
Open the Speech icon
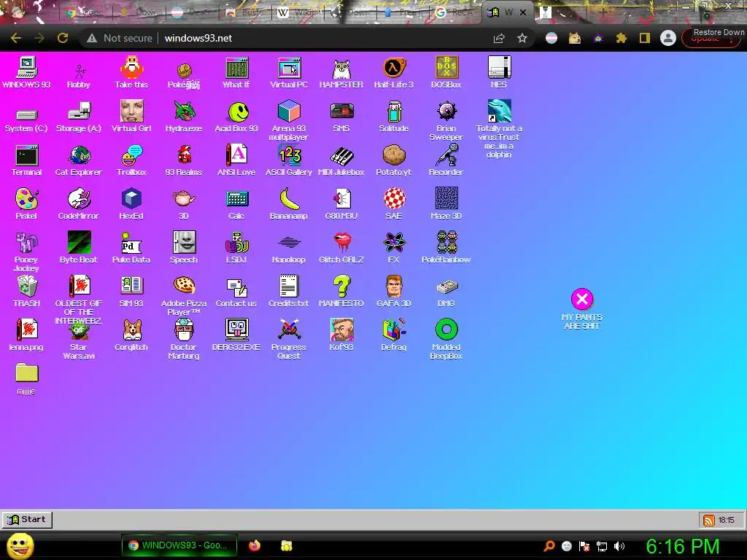coord(184,243)
